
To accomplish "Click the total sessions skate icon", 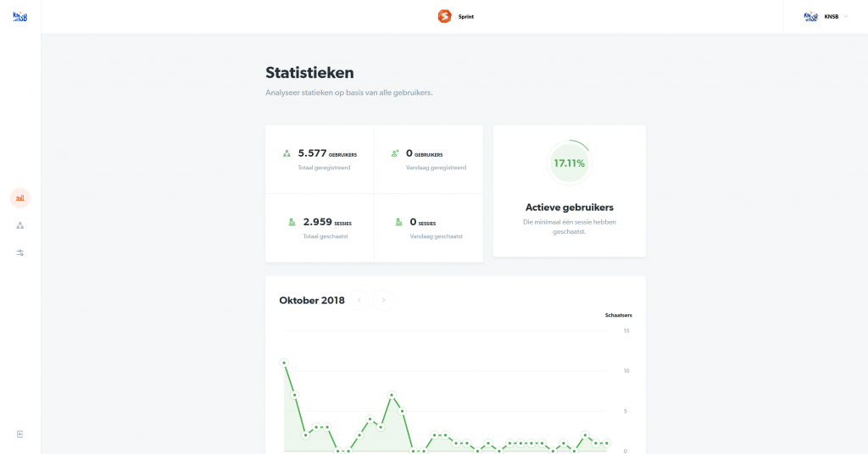I will [x=292, y=222].
